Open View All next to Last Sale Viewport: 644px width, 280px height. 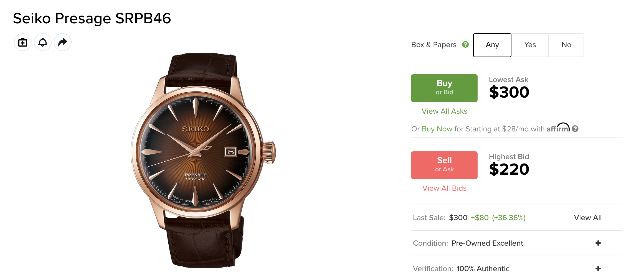click(588, 218)
